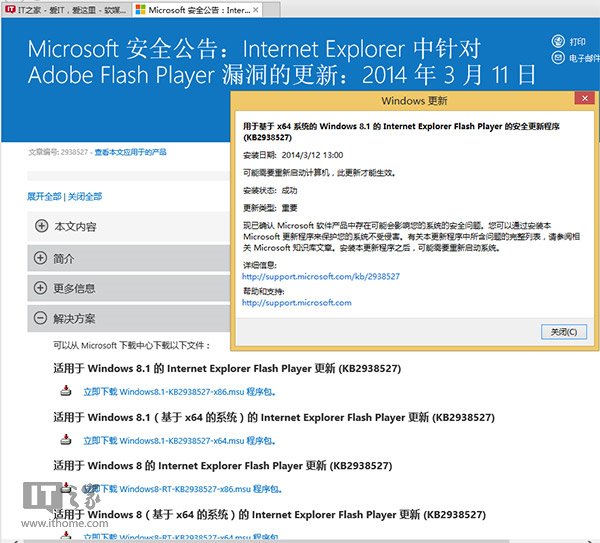Click the 关闭全部 link

(x=84, y=196)
